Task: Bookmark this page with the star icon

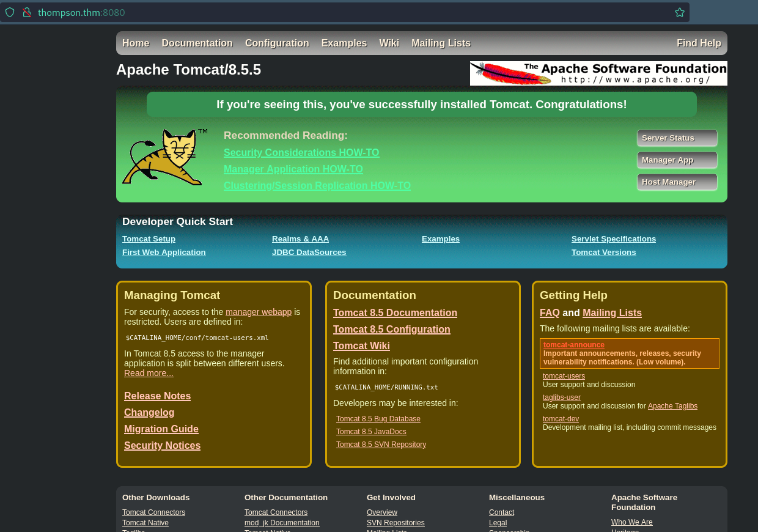Action: click(679, 12)
